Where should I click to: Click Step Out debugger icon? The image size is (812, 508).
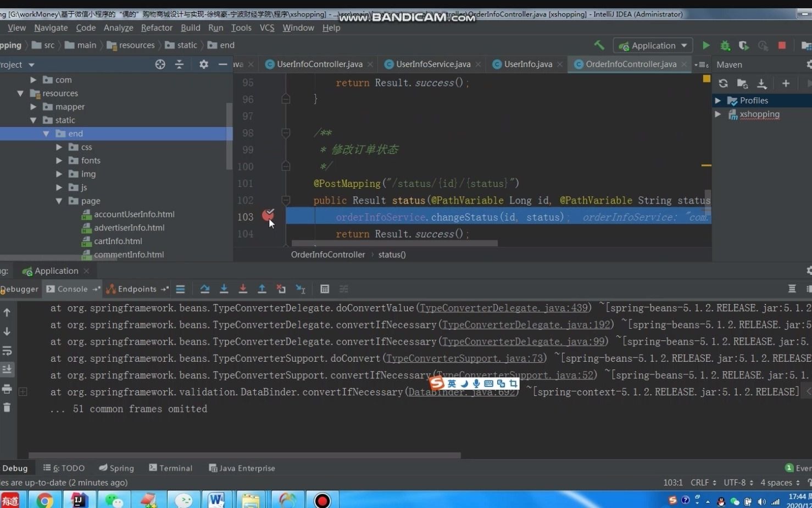(262, 289)
